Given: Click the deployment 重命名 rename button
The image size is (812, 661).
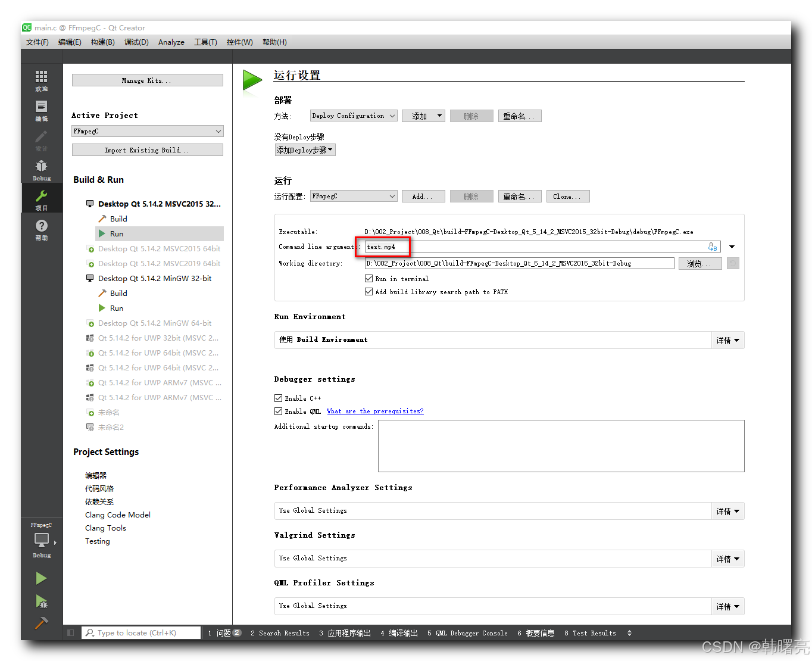Looking at the screenshot, I should [x=520, y=116].
